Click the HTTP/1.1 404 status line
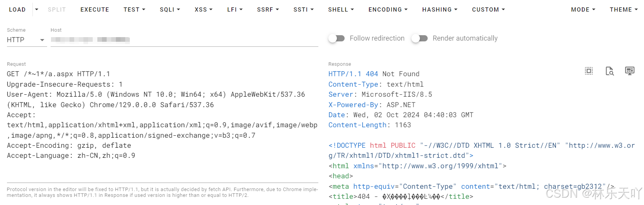The image size is (644, 205). click(x=374, y=74)
